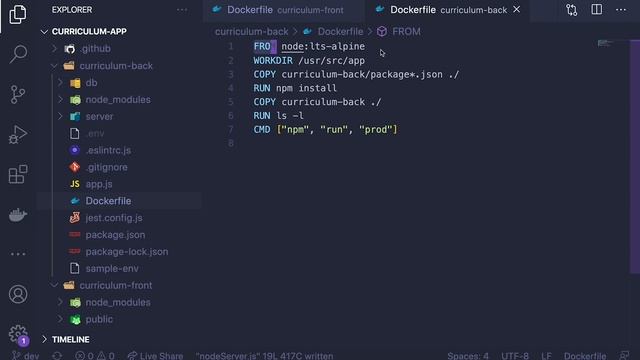Click the 'WORKDIR' keyword on line 2

(x=273, y=60)
